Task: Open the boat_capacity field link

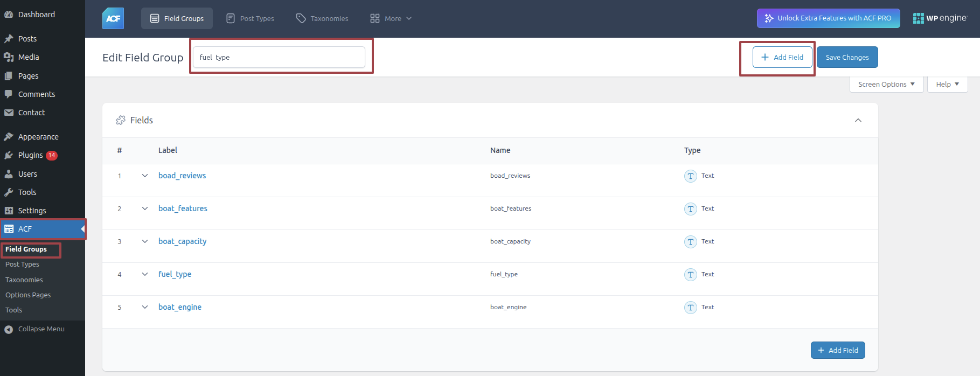Action: 182,241
